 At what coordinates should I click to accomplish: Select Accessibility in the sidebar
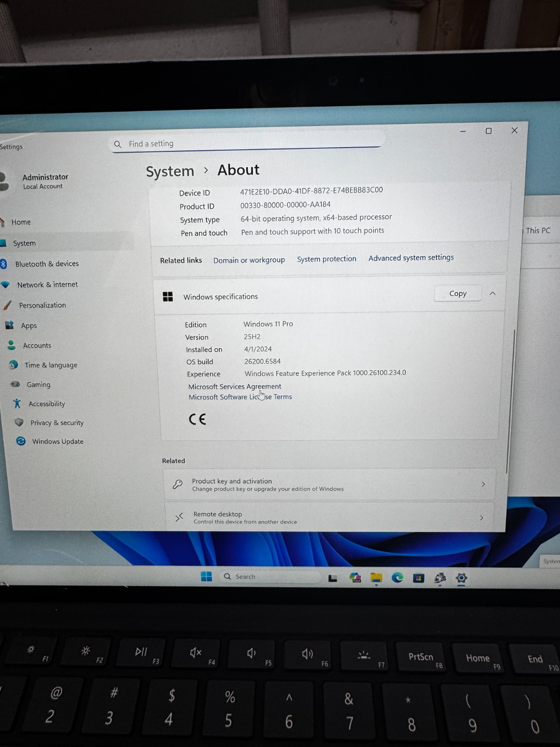[x=47, y=404]
